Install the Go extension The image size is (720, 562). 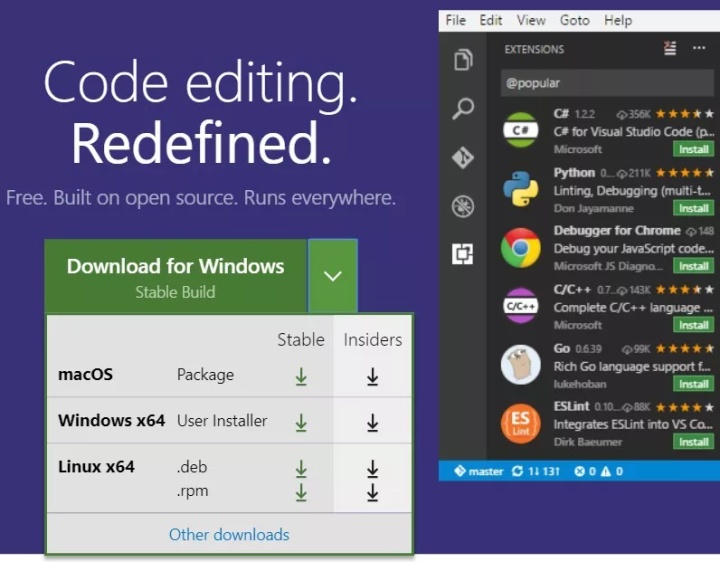[693, 384]
